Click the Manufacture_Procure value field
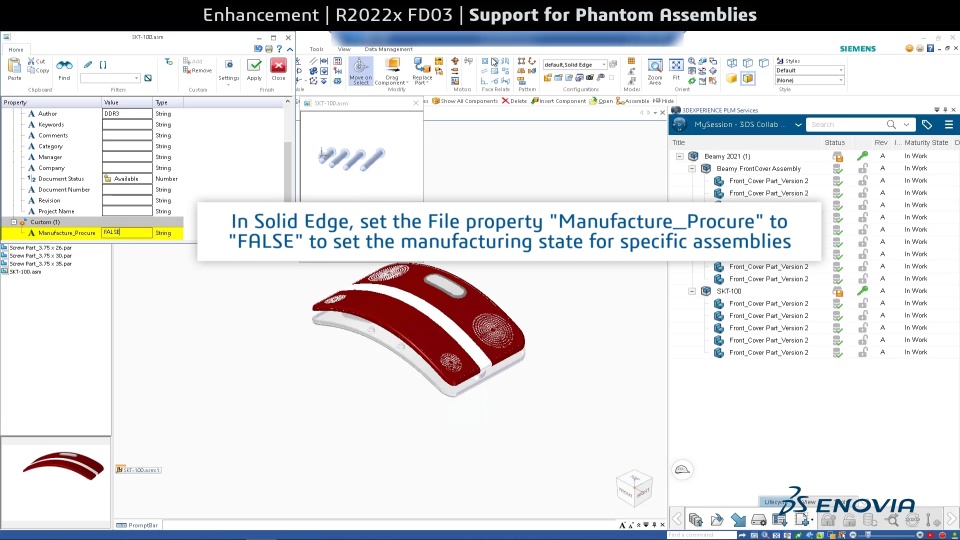Image resolution: width=960 pixels, height=540 pixels. pyautogui.click(x=127, y=233)
